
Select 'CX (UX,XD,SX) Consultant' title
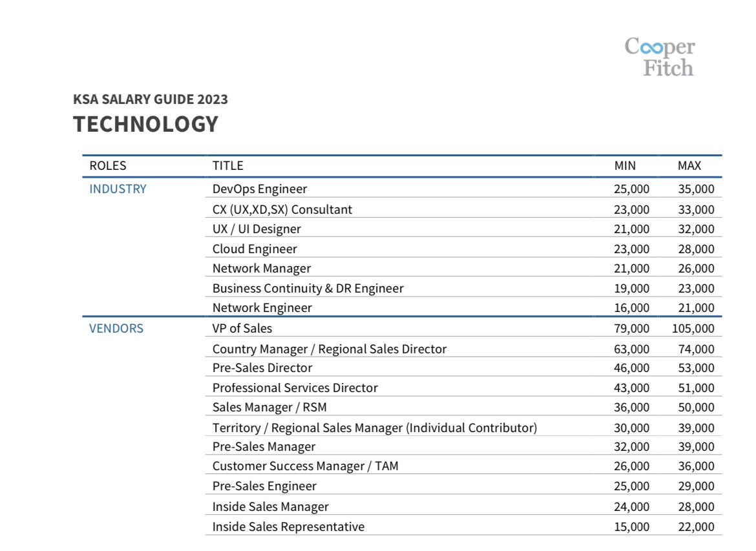point(282,210)
